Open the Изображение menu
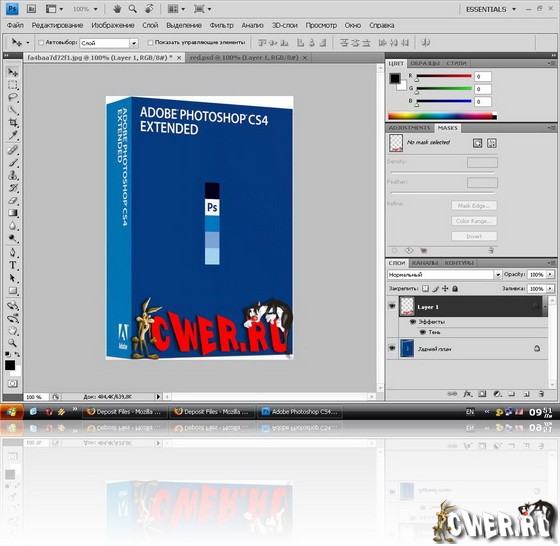This screenshot has height=546, width=560. 113,25
